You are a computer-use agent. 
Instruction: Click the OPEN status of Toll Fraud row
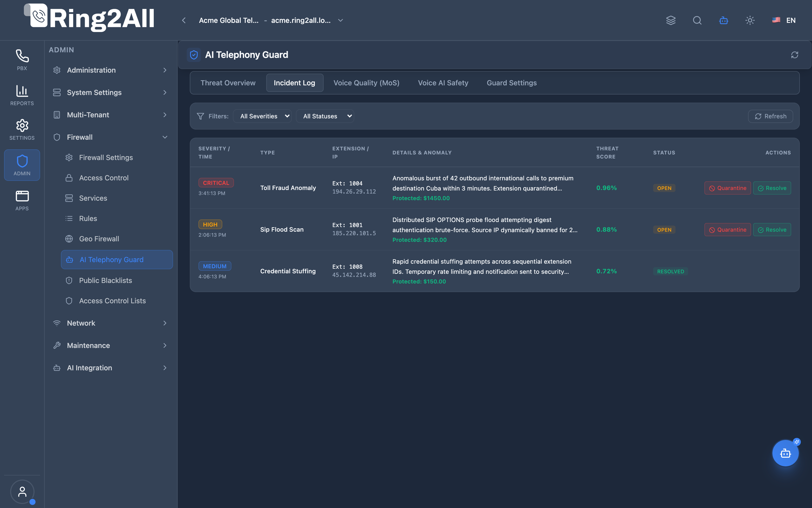tap(664, 188)
